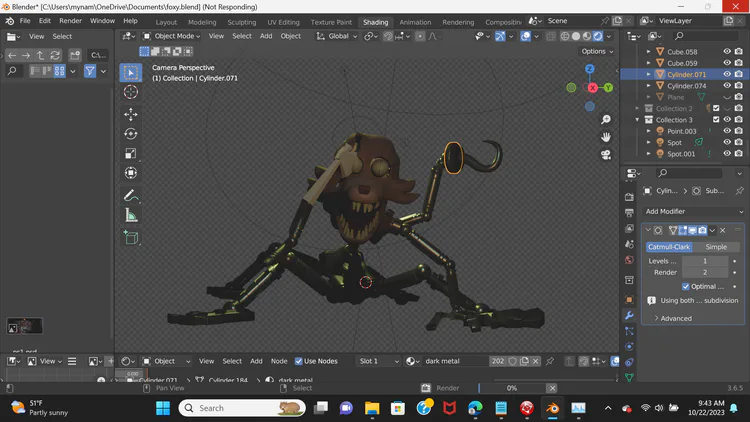
Task: Open Blender from the Windows taskbar
Action: click(552, 408)
